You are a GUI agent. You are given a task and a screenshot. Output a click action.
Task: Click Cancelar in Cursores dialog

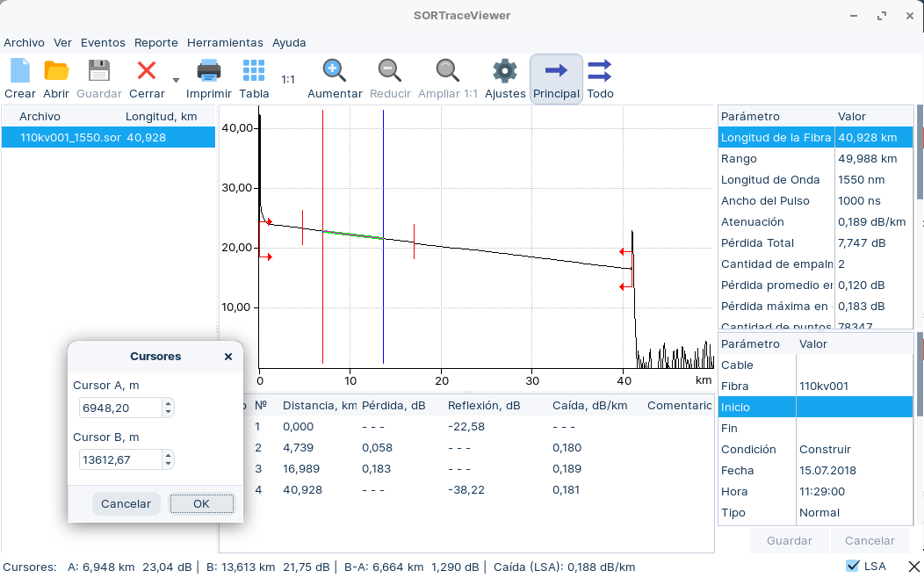tap(126, 504)
